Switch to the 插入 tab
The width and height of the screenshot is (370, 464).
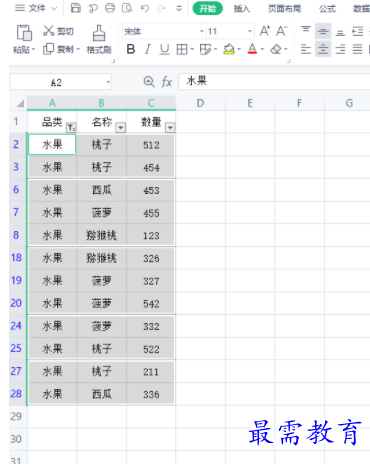pos(242,8)
